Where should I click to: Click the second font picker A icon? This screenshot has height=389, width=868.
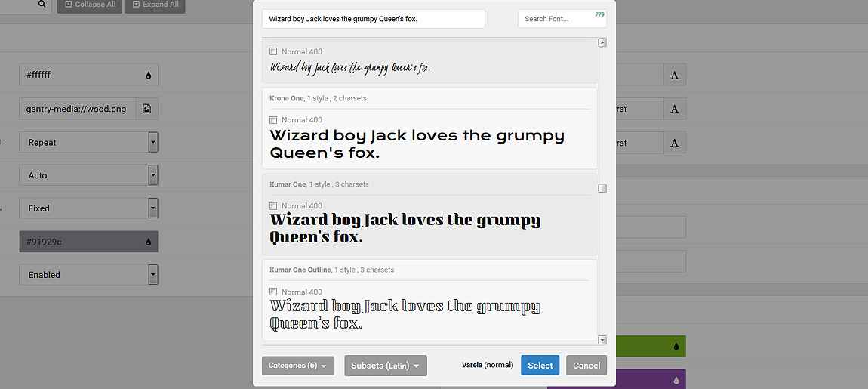pos(675,109)
